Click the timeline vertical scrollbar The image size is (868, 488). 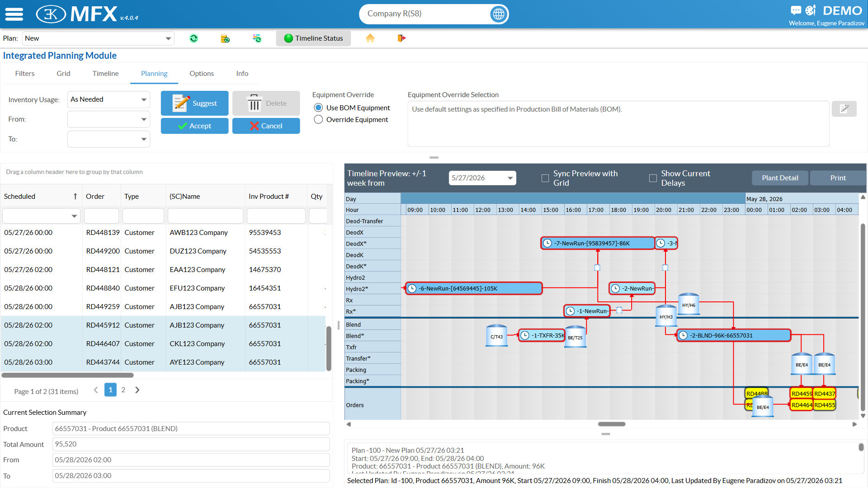[x=863, y=317]
